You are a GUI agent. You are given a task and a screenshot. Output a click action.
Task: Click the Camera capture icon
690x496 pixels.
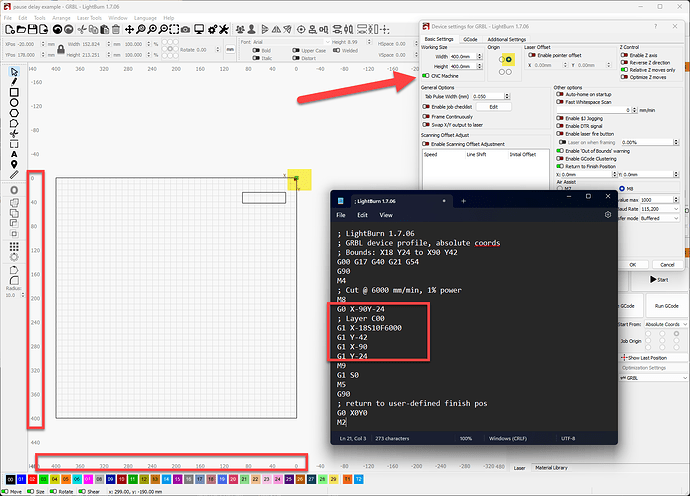(x=186, y=29)
